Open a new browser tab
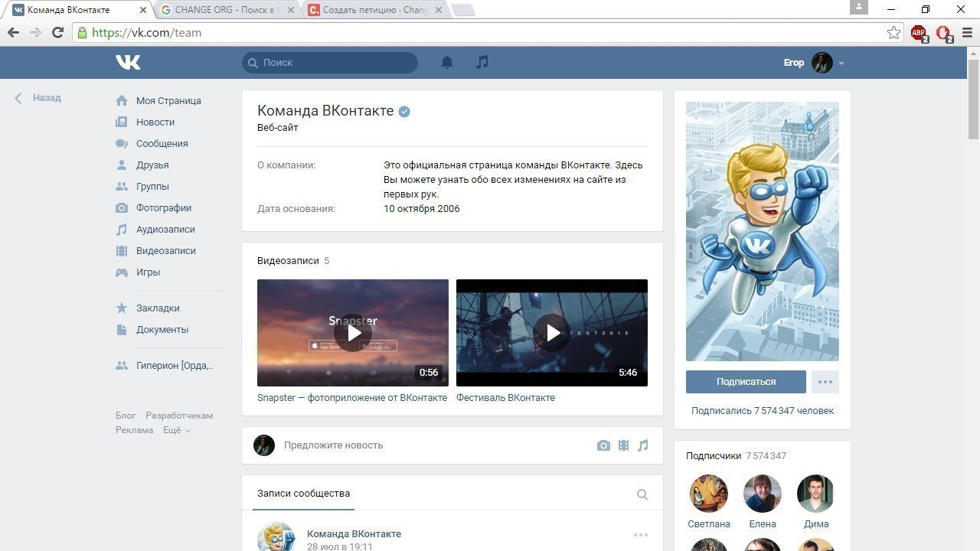Viewport: 980px width, 551px height. coord(464,10)
